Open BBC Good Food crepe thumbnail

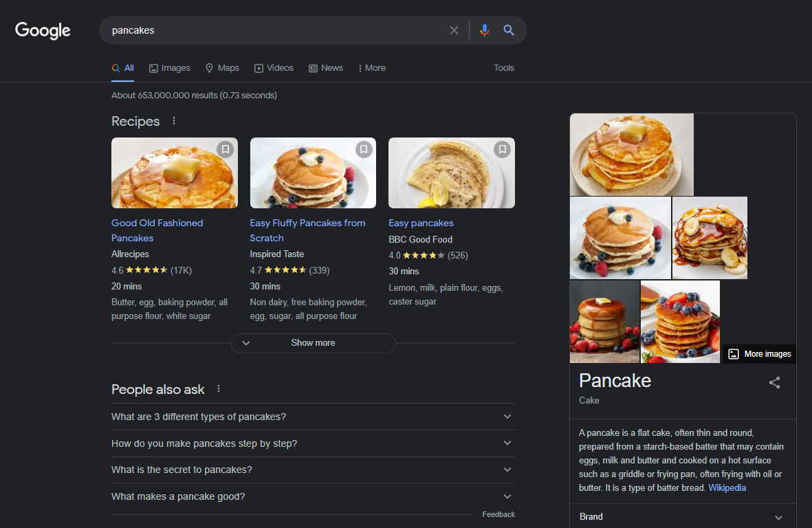tap(452, 173)
